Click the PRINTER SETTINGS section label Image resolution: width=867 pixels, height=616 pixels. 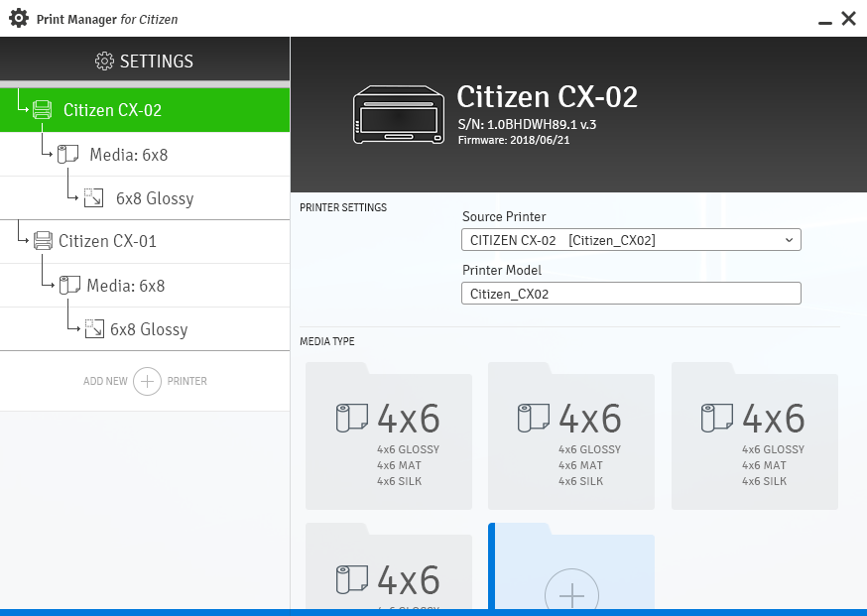(343, 207)
